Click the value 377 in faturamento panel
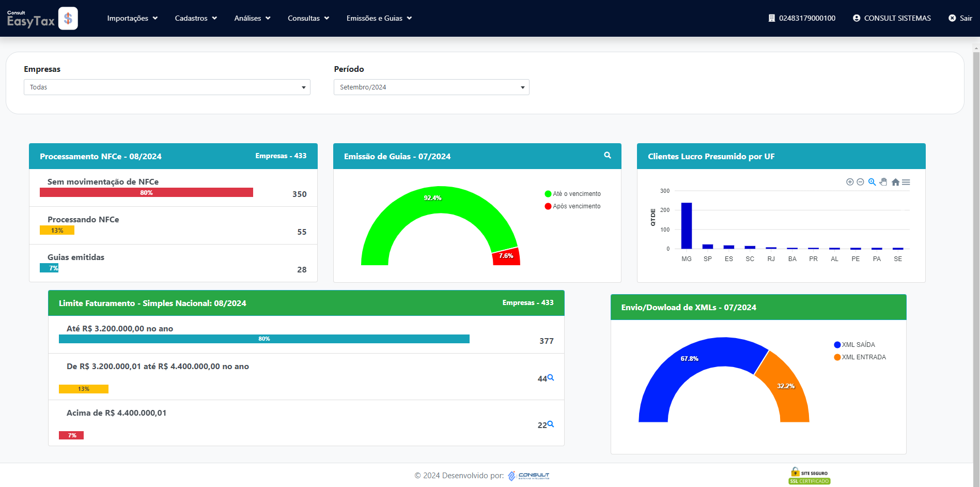 coord(547,341)
